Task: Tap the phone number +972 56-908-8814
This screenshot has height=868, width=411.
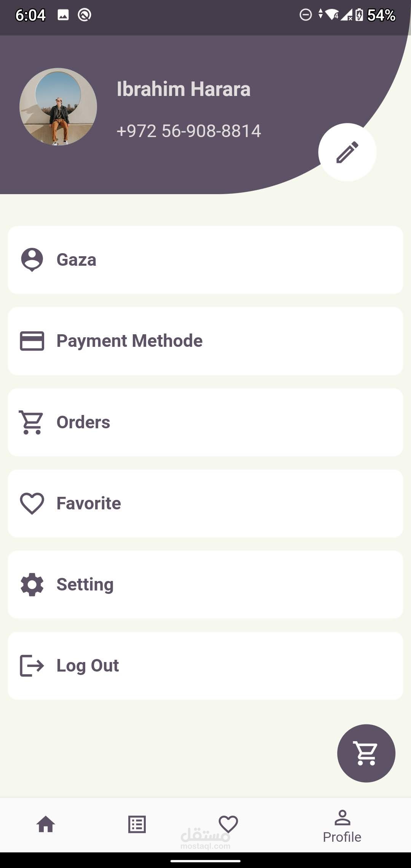Action: point(189,131)
